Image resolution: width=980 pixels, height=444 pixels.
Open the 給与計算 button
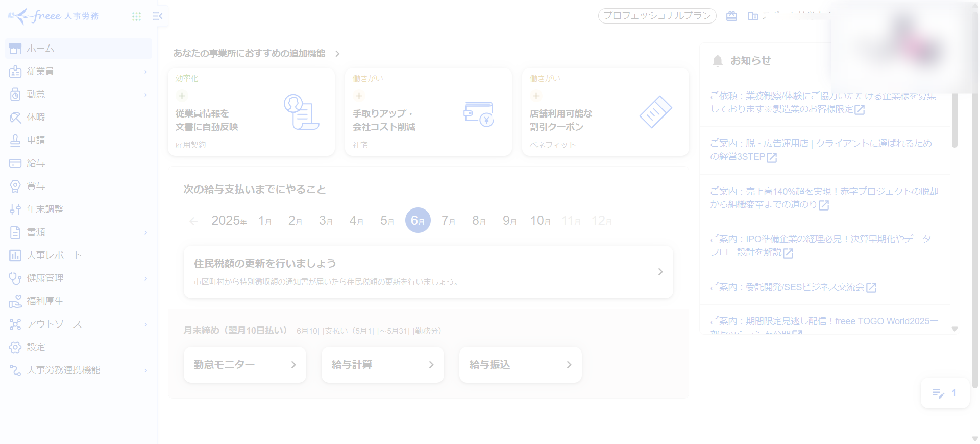[383, 365]
